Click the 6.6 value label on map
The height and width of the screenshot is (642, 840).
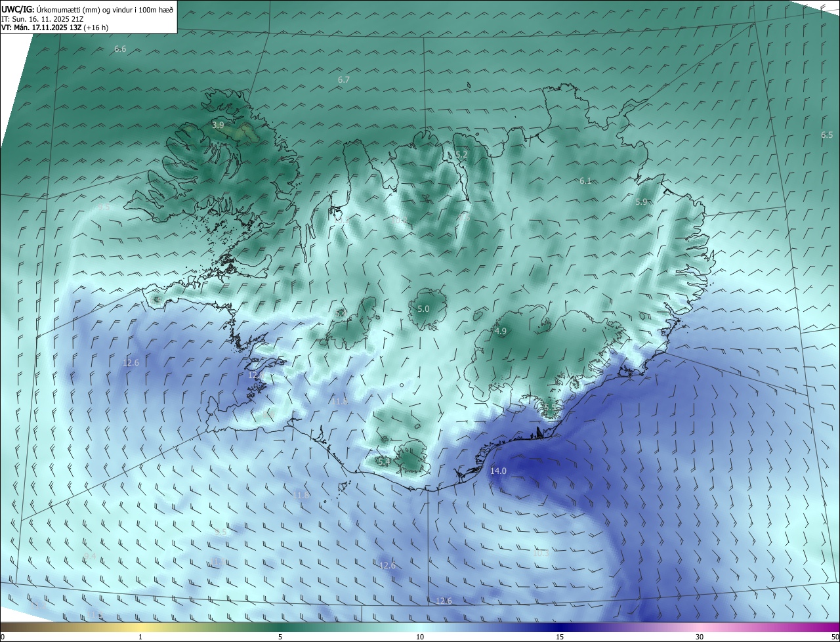pyautogui.click(x=120, y=49)
